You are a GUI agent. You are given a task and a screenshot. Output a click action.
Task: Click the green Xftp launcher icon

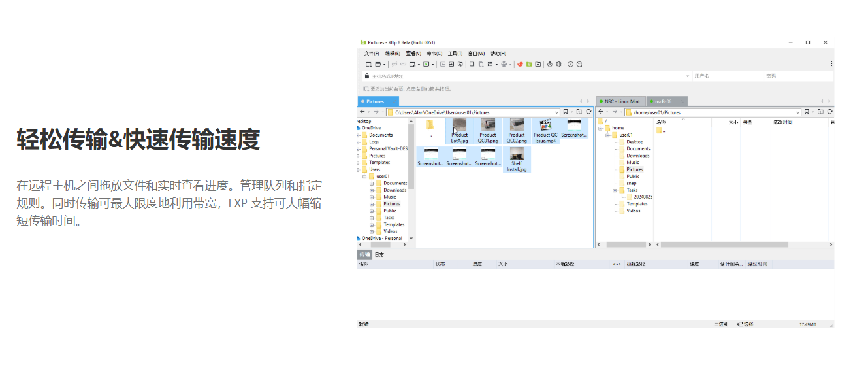pyautogui.click(x=529, y=64)
